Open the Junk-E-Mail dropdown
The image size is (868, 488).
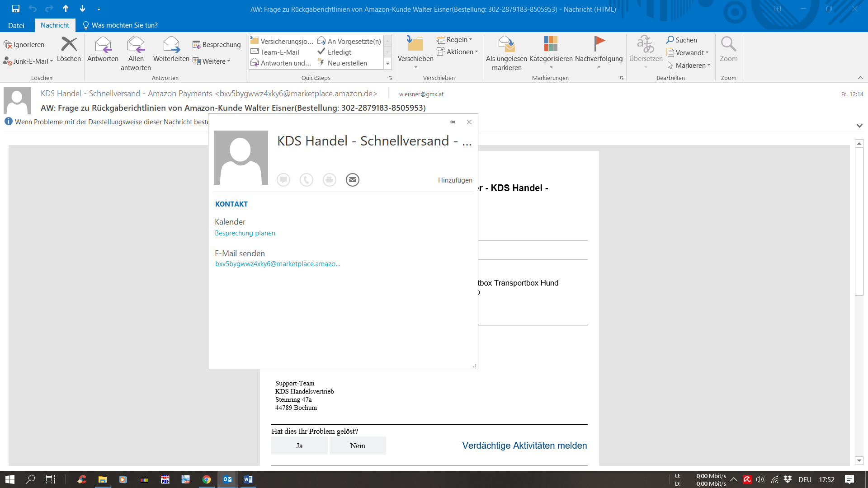coord(28,61)
